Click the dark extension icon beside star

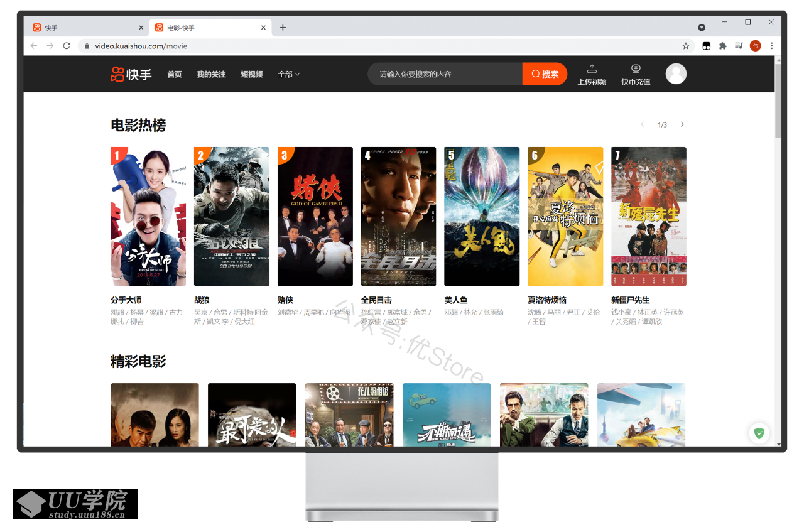(706, 46)
